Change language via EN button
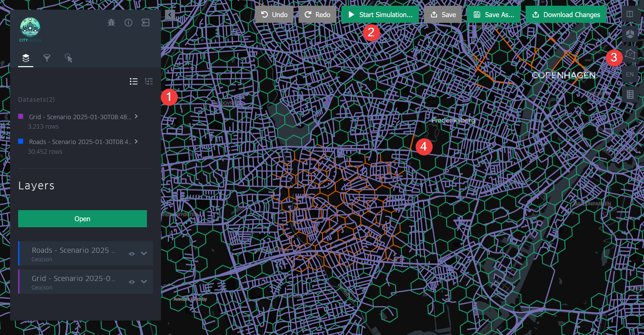This screenshot has height=335, width=644. pos(630,75)
